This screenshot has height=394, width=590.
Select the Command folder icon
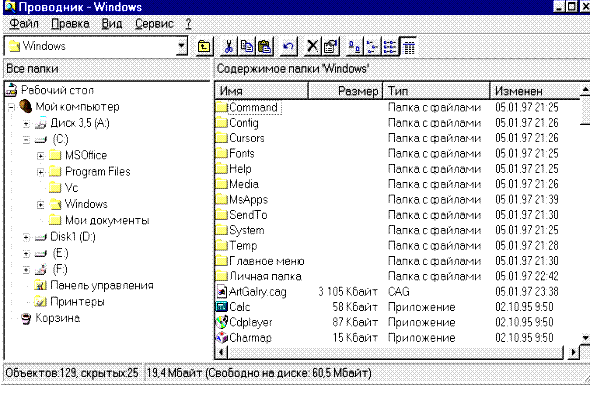222,107
